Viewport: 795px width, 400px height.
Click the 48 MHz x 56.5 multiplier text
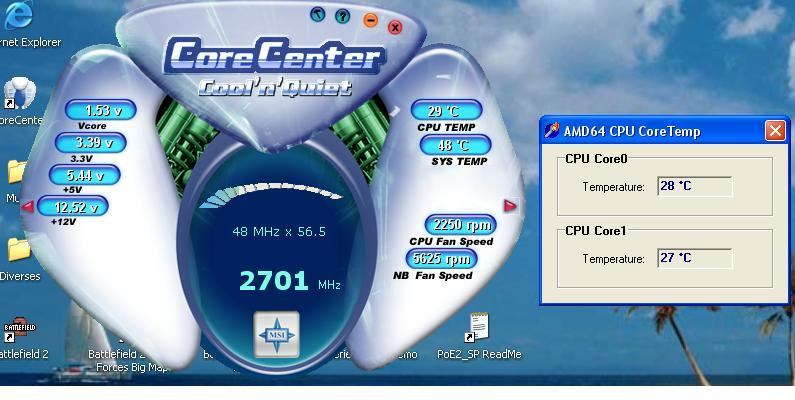[279, 232]
